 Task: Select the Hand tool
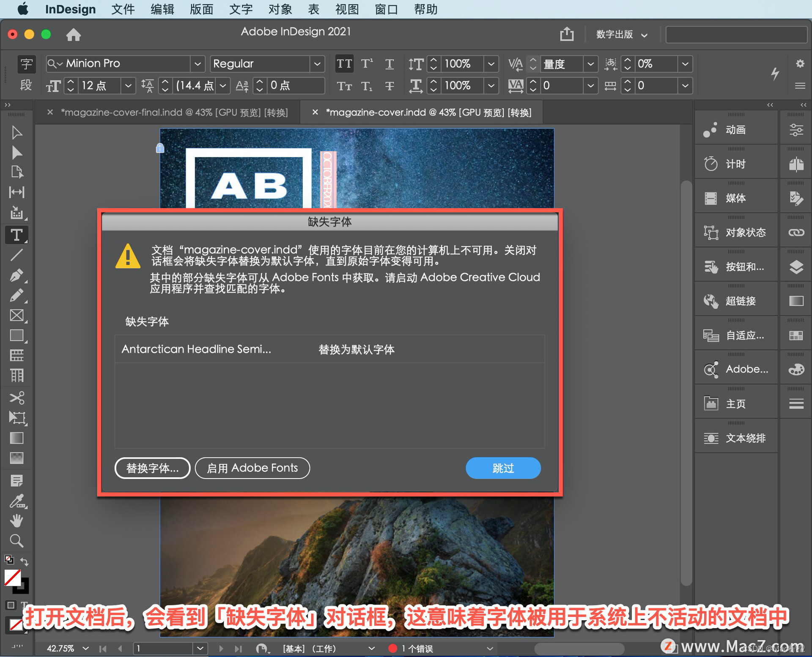pos(16,520)
